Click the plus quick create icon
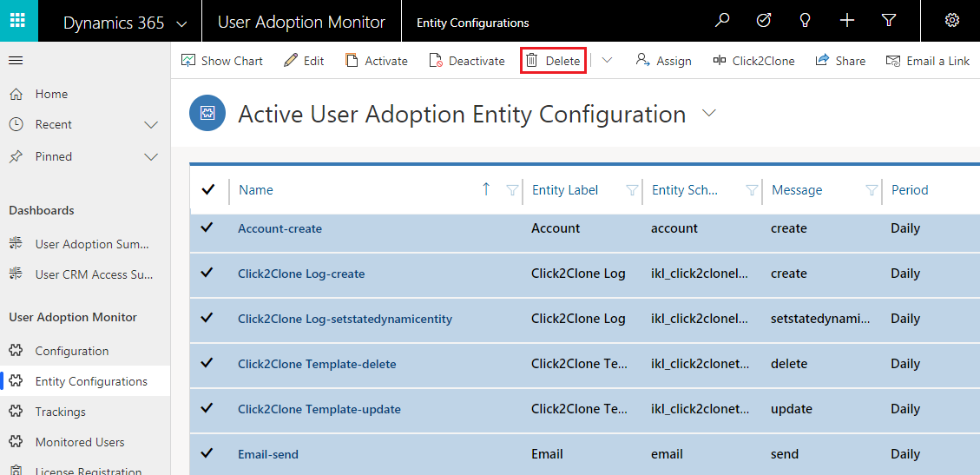This screenshot has height=475, width=980. (x=847, y=21)
